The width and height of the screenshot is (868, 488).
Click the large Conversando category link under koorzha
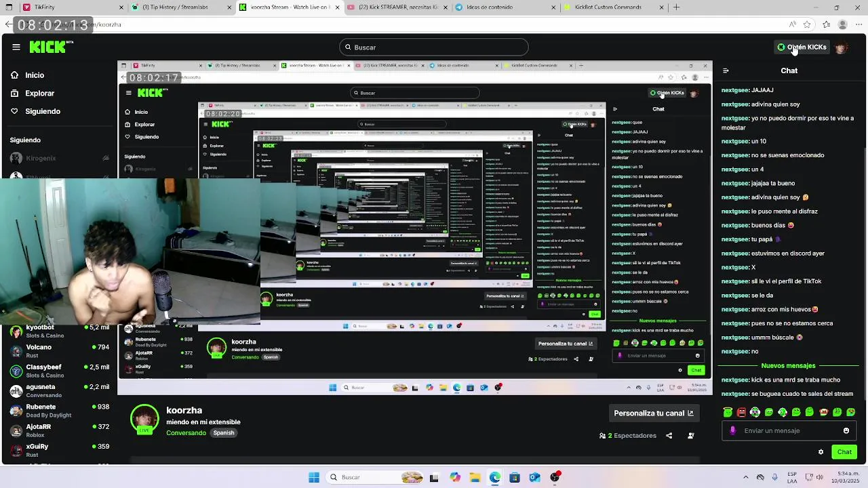[x=186, y=432]
